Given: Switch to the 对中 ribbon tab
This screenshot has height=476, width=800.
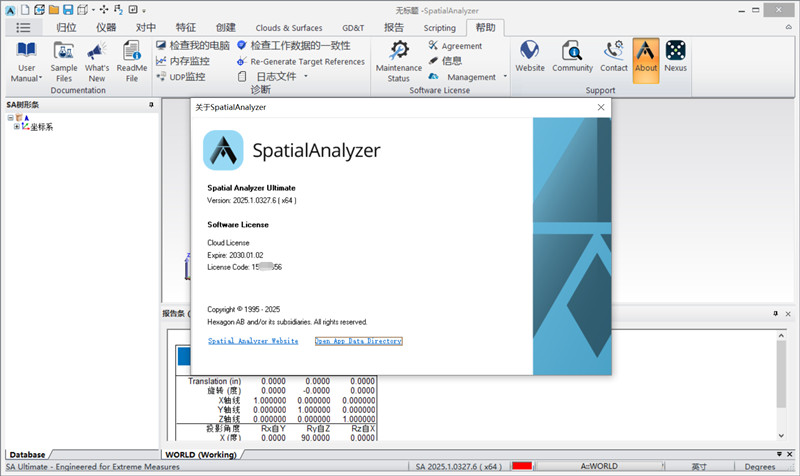Looking at the screenshot, I should [x=146, y=28].
